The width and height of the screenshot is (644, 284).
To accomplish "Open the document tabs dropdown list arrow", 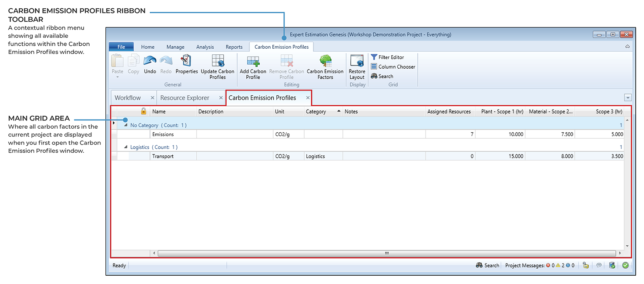I will click(627, 98).
